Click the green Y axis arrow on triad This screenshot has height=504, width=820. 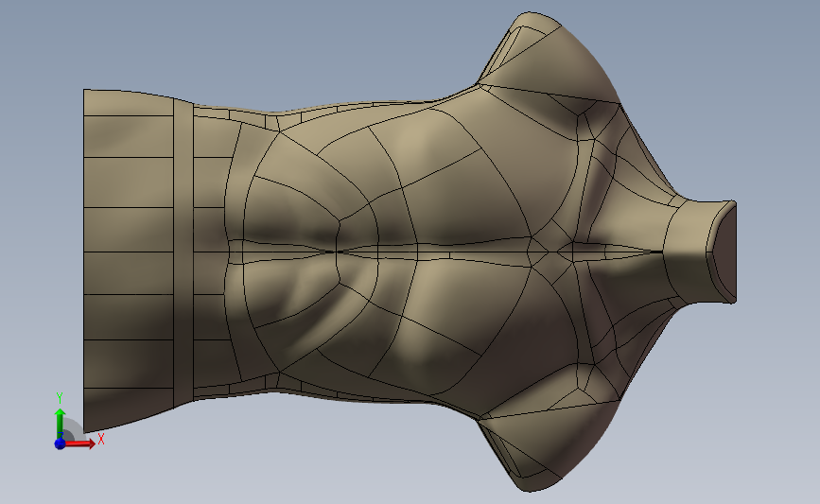61,424
